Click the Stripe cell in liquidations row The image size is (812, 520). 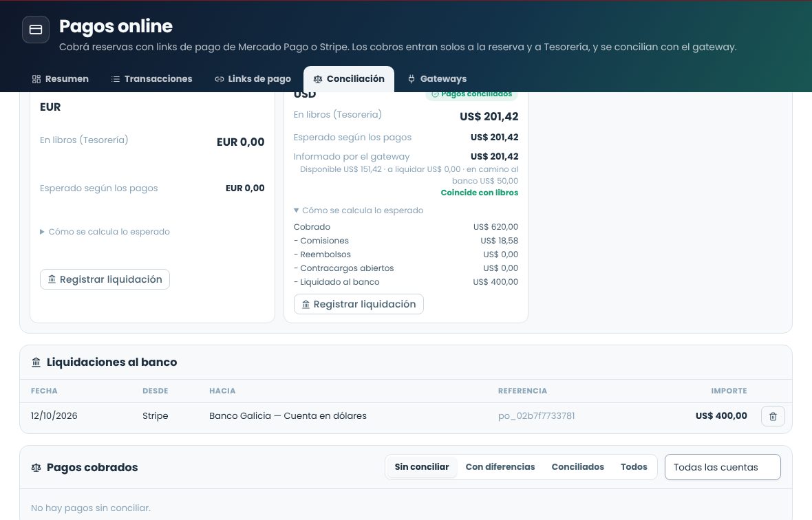click(156, 416)
